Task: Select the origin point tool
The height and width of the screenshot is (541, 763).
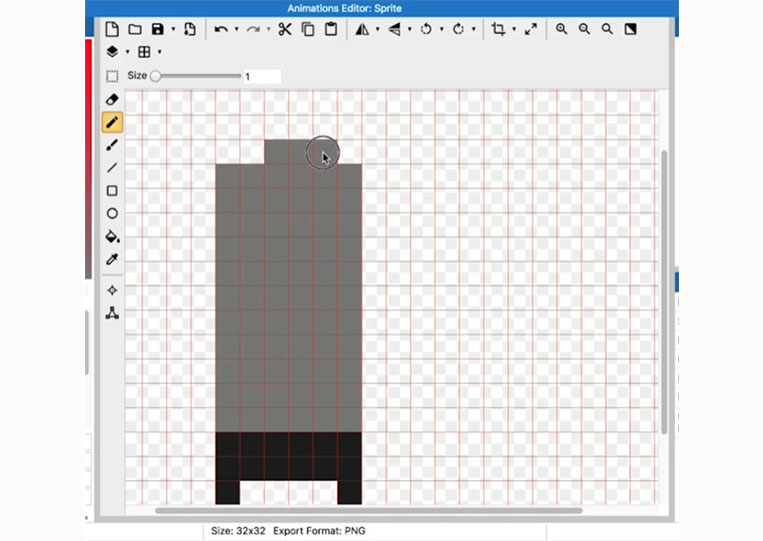Action: (112, 290)
